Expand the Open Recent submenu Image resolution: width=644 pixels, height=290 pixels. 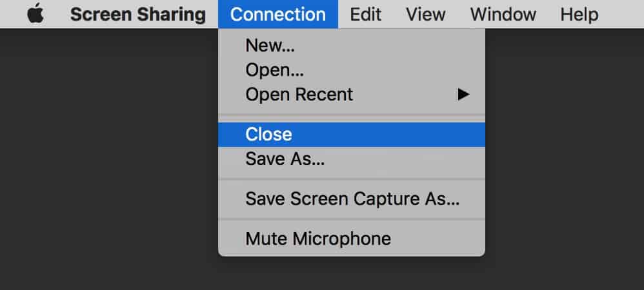[x=299, y=94]
